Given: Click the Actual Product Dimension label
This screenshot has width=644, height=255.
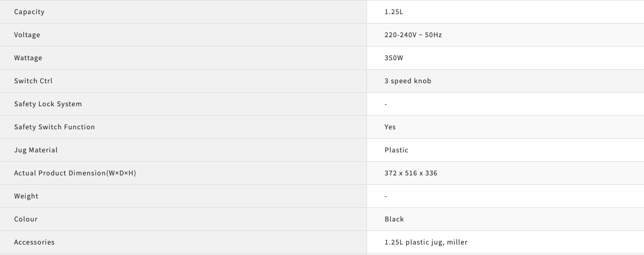Looking at the screenshot, I should (75, 173).
